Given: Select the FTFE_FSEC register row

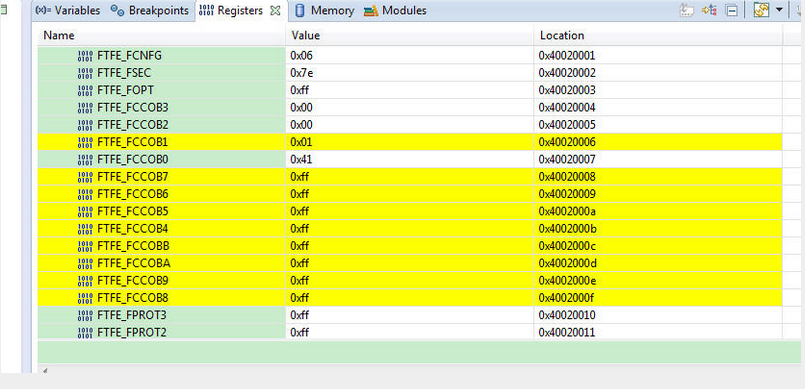Looking at the screenshot, I should [x=410, y=73].
